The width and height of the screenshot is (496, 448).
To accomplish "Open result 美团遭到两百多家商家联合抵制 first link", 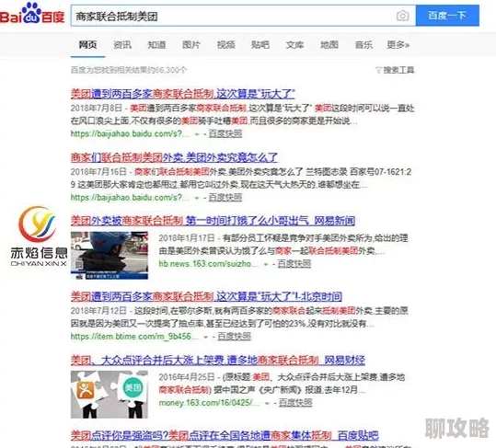I will 182,94.
